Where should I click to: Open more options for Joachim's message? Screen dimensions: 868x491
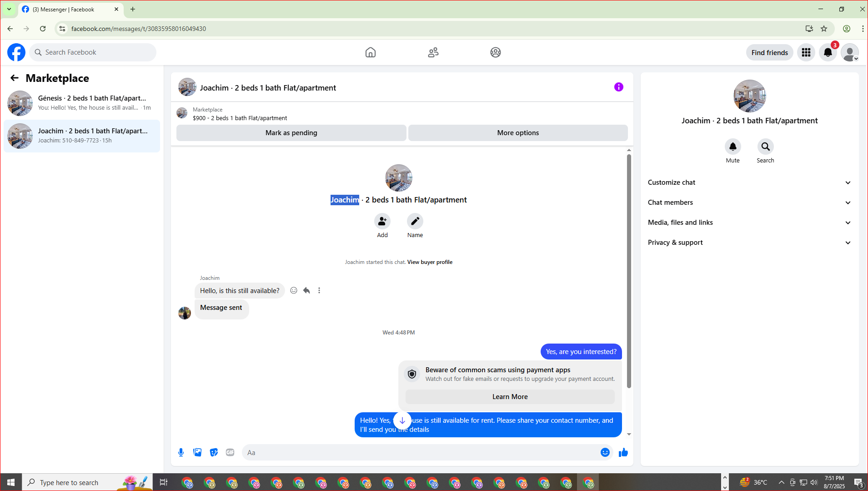click(x=319, y=290)
